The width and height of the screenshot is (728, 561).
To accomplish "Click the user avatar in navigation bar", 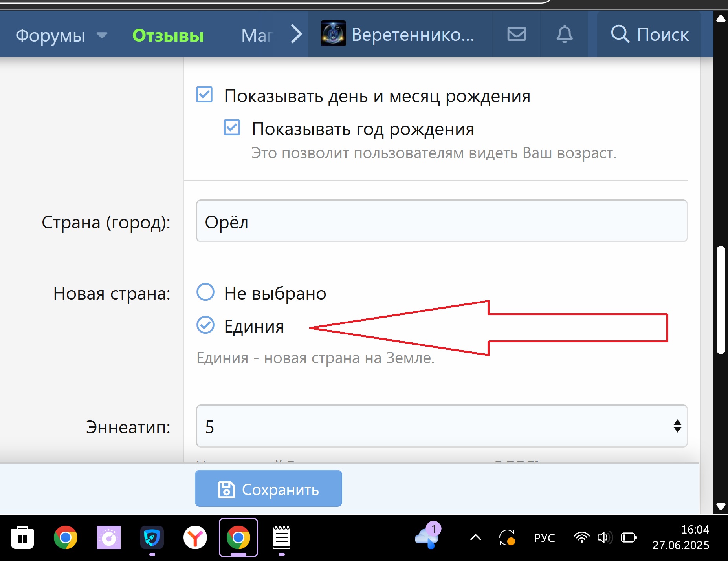I will pos(333,34).
